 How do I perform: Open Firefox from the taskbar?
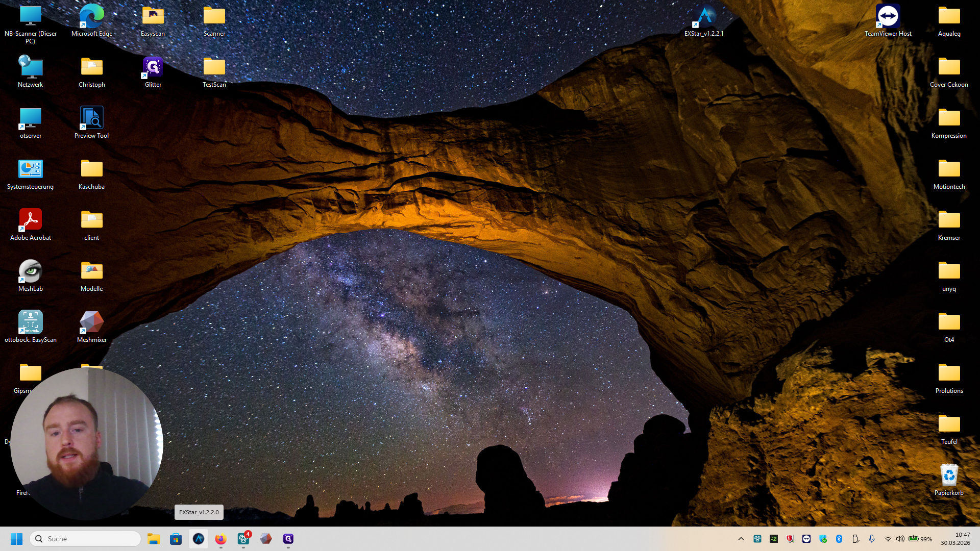click(x=220, y=539)
